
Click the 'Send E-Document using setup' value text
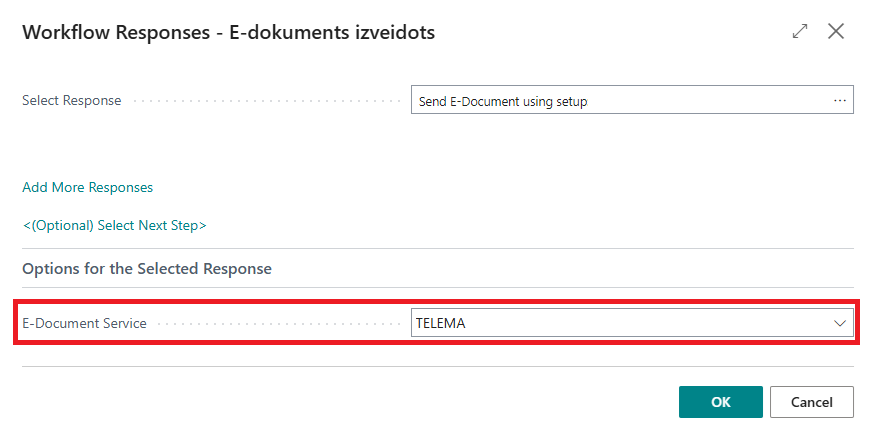[503, 101]
